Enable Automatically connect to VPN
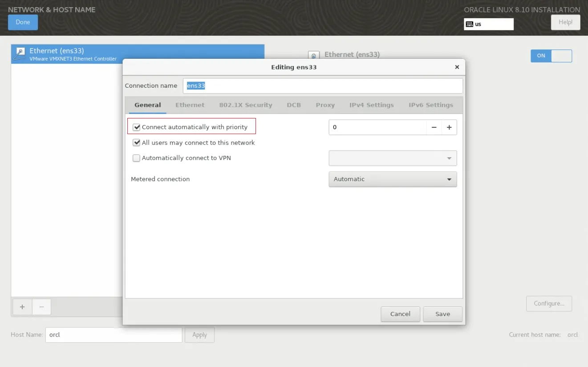 point(137,158)
